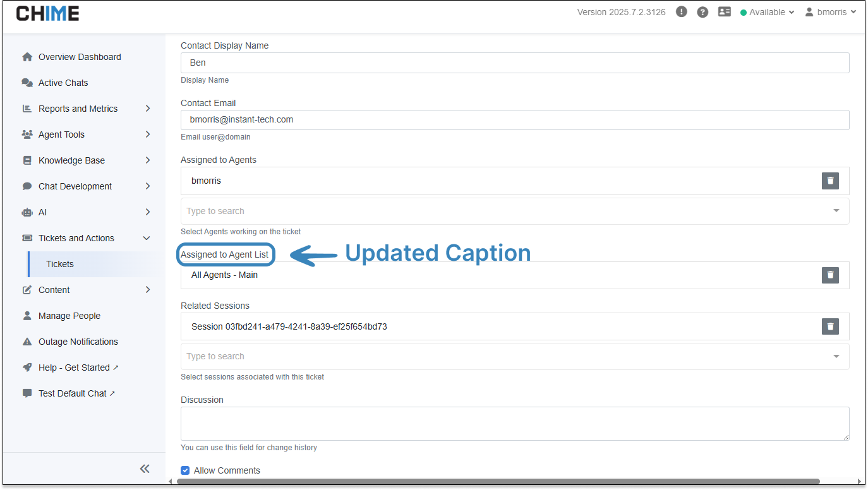868x490 pixels.
Task: Open the help question mark icon
Action: point(702,12)
